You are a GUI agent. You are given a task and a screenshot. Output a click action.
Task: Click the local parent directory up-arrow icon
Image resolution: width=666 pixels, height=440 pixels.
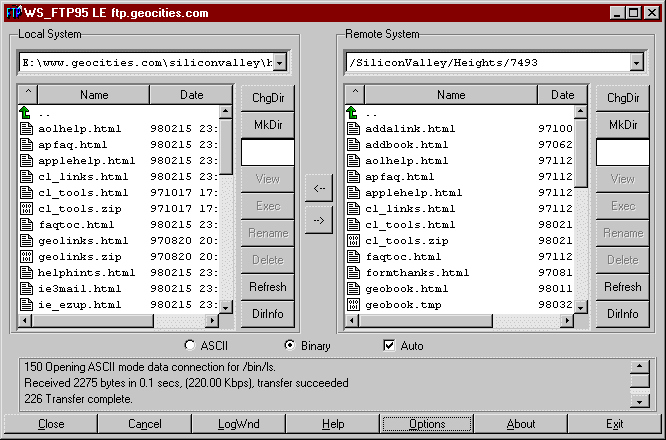click(25, 113)
